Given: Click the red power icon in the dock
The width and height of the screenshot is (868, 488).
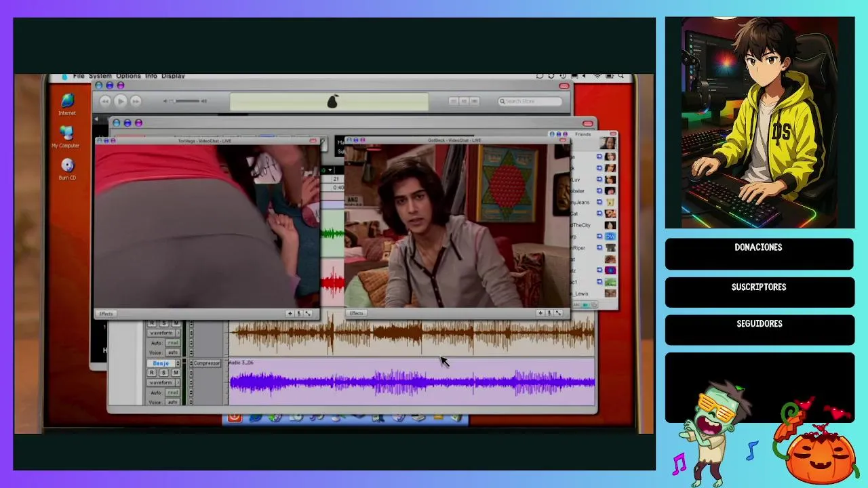Looking at the screenshot, I should pyautogui.click(x=234, y=417).
